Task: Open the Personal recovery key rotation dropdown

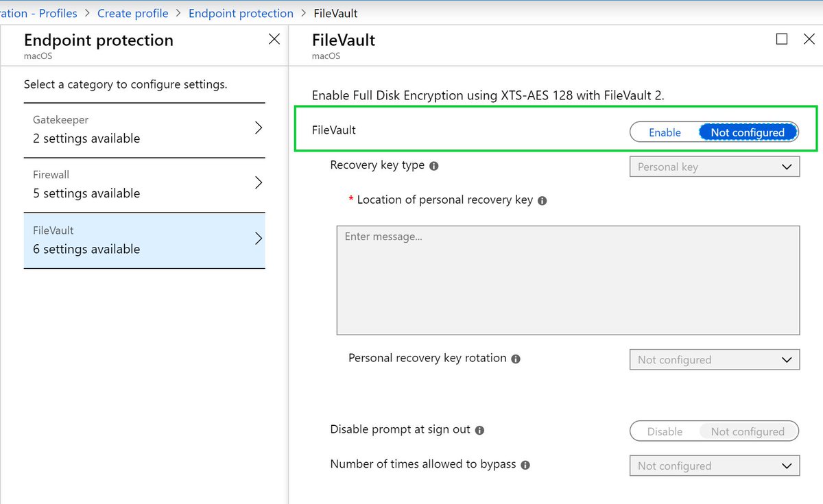Action: (715, 359)
